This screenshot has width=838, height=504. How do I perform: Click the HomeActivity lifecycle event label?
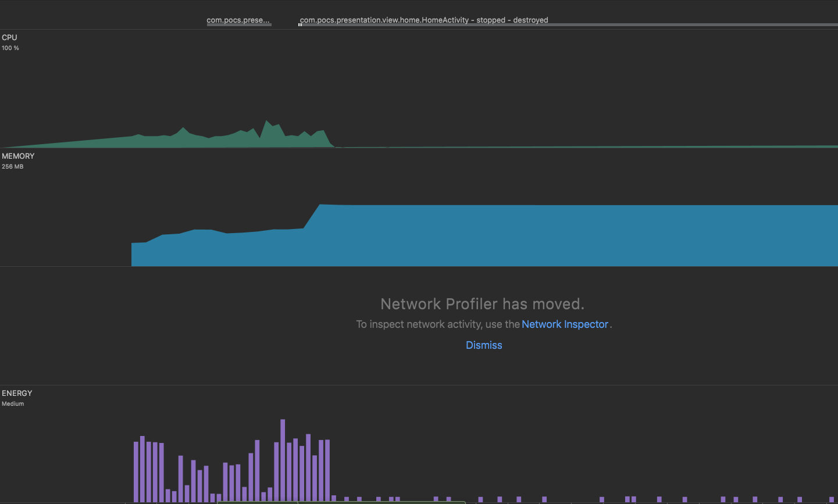[423, 20]
